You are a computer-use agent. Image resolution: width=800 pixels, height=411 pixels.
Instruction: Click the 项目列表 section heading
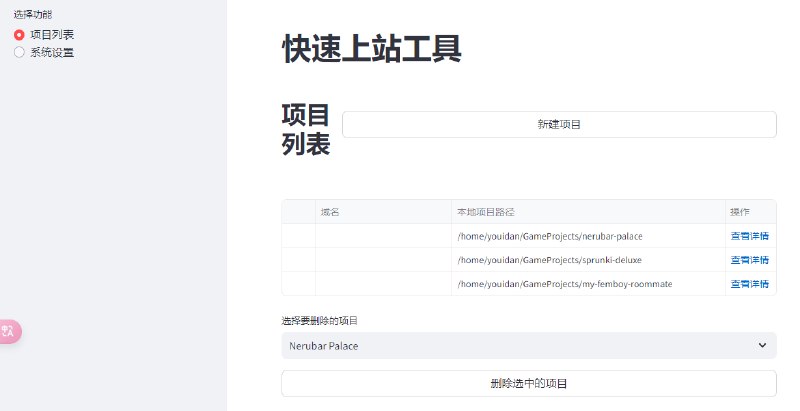pyautogui.click(x=306, y=130)
